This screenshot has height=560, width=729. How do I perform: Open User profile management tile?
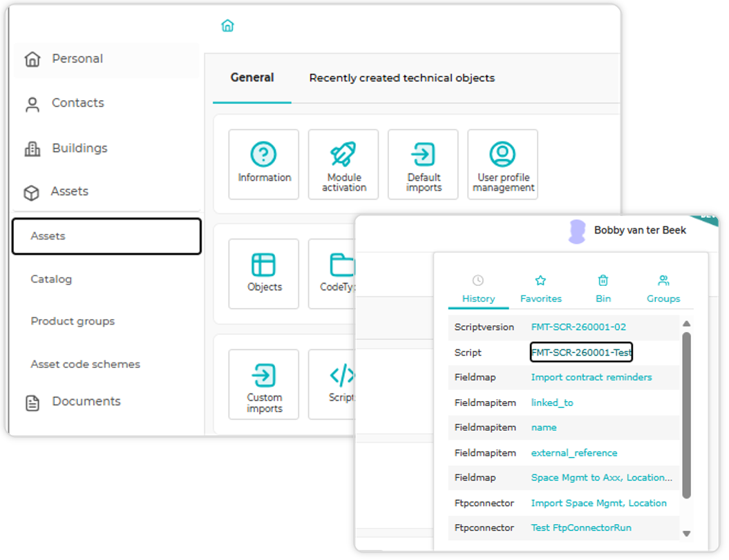(x=502, y=164)
